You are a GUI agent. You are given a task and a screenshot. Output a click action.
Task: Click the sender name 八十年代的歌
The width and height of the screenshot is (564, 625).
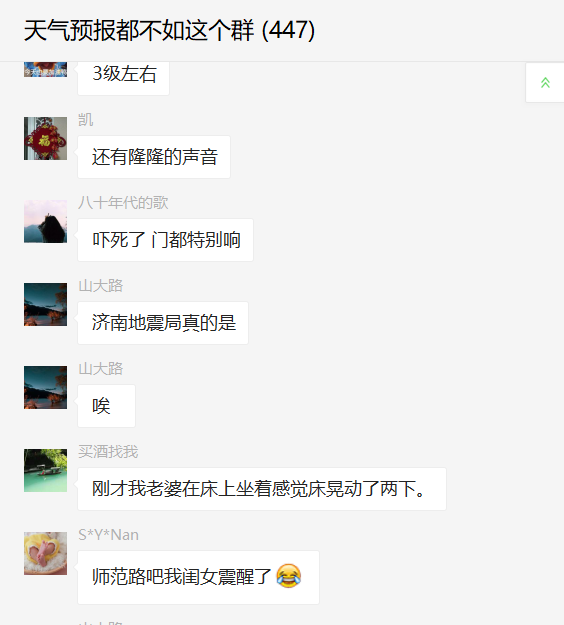pyautogui.click(x=123, y=202)
